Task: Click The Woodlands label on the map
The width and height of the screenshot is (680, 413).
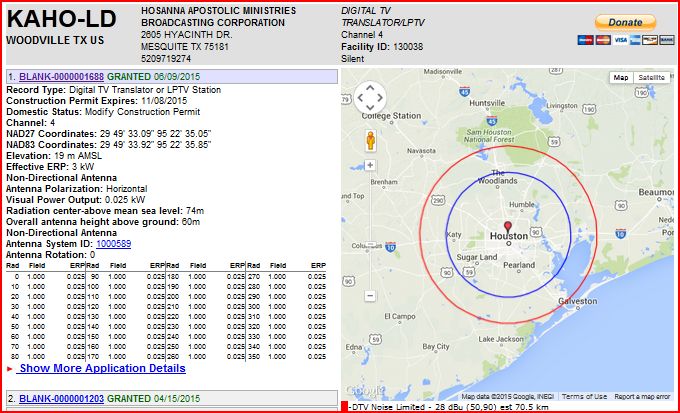Action: click(497, 177)
